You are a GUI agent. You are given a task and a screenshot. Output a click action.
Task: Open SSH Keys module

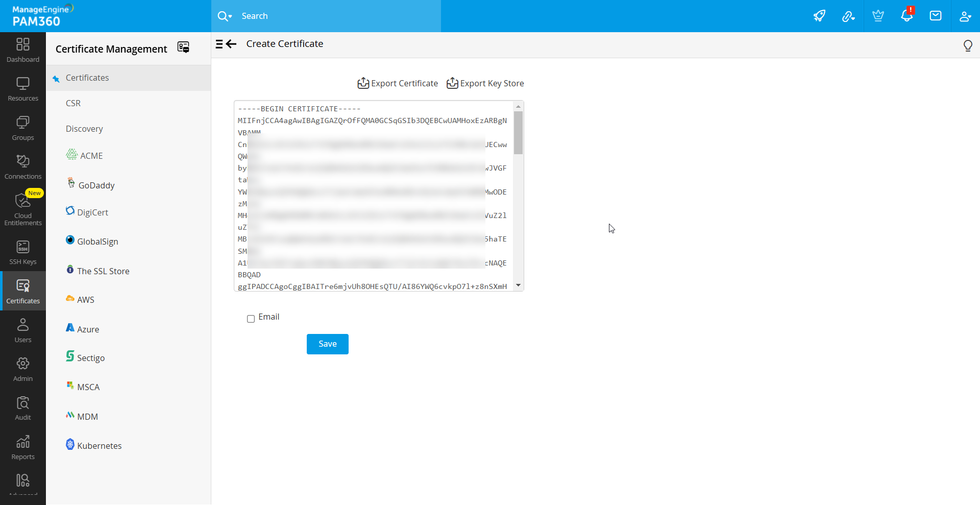coord(23,253)
